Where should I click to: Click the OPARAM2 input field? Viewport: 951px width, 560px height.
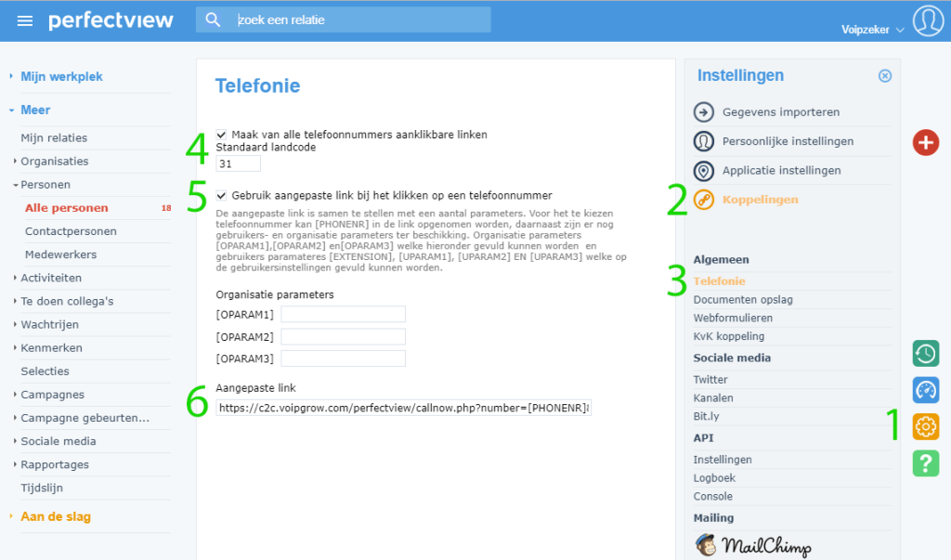[x=344, y=337]
